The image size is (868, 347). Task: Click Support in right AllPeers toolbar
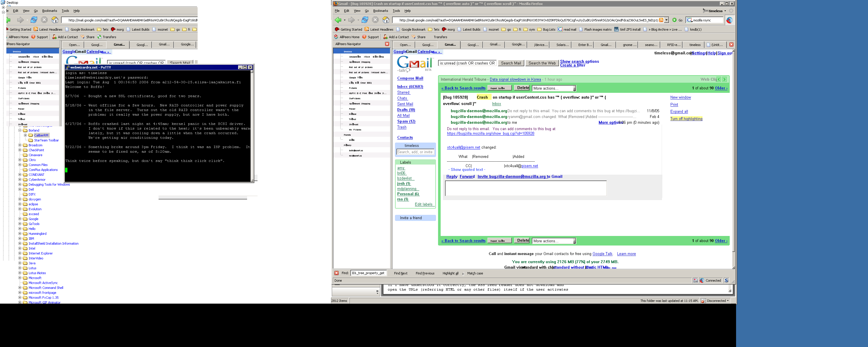370,37
